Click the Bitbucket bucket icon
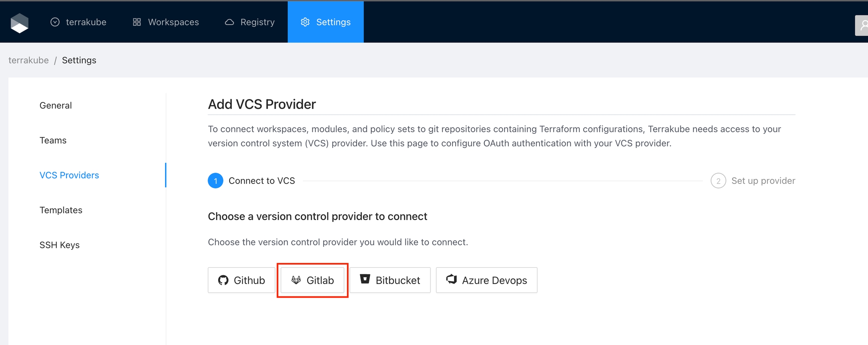The height and width of the screenshot is (345, 868). (365, 279)
